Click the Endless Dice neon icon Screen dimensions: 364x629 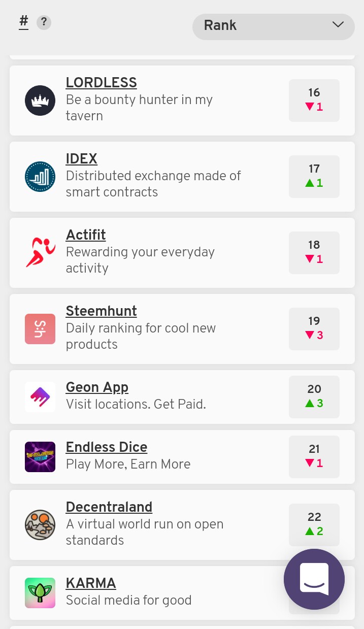[40, 457]
